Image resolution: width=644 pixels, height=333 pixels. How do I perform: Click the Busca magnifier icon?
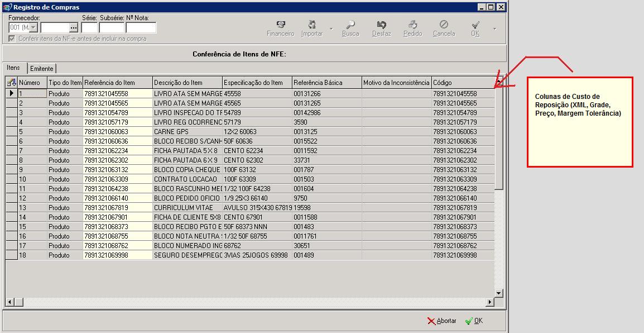point(350,25)
